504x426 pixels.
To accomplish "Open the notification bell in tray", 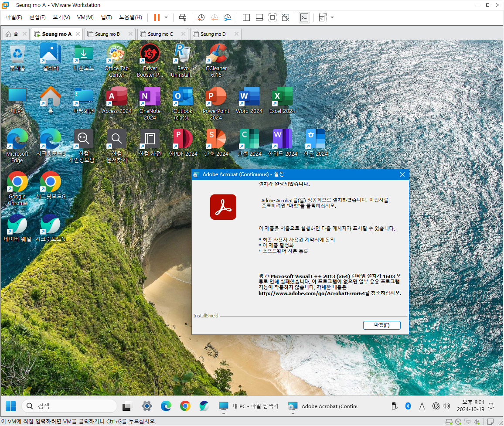I will coord(491,406).
